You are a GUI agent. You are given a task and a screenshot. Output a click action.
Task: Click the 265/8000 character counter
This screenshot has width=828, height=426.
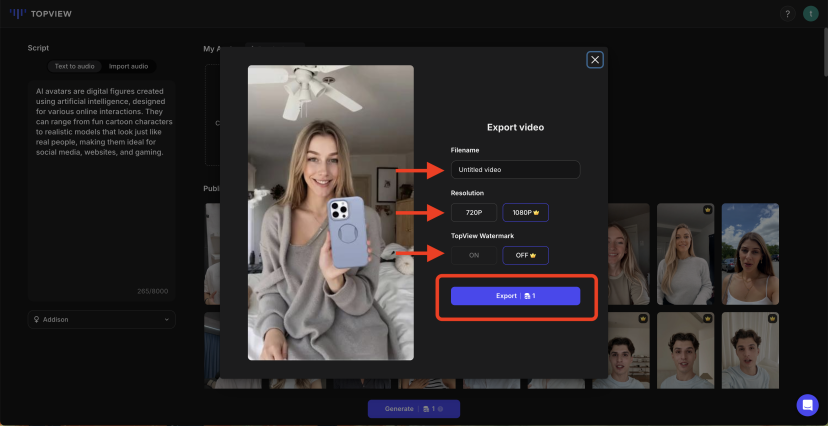coord(154,291)
